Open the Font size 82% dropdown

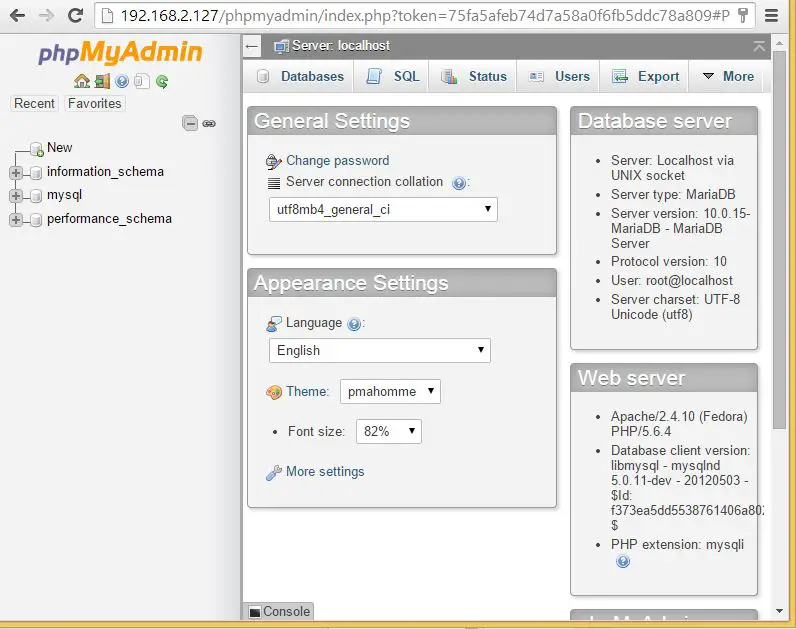(389, 432)
